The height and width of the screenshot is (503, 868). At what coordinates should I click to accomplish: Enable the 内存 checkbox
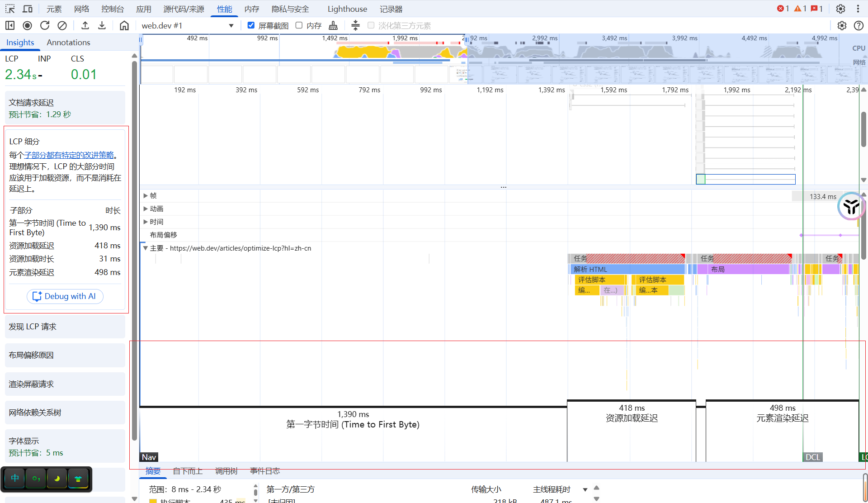click(x=299, y=25)
